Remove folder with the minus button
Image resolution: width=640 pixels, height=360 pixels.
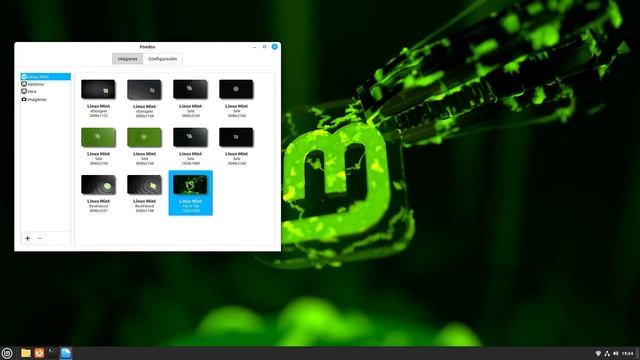40,238
